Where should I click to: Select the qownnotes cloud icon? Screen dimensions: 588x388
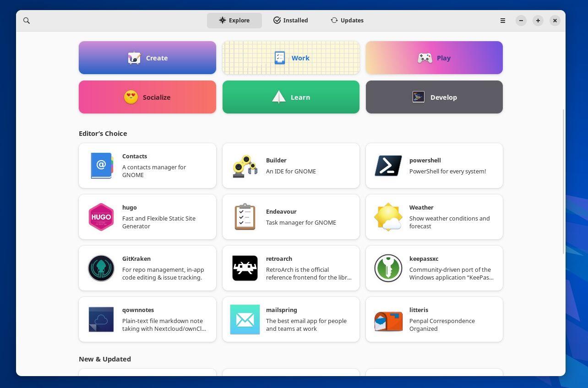coord(101,319)
